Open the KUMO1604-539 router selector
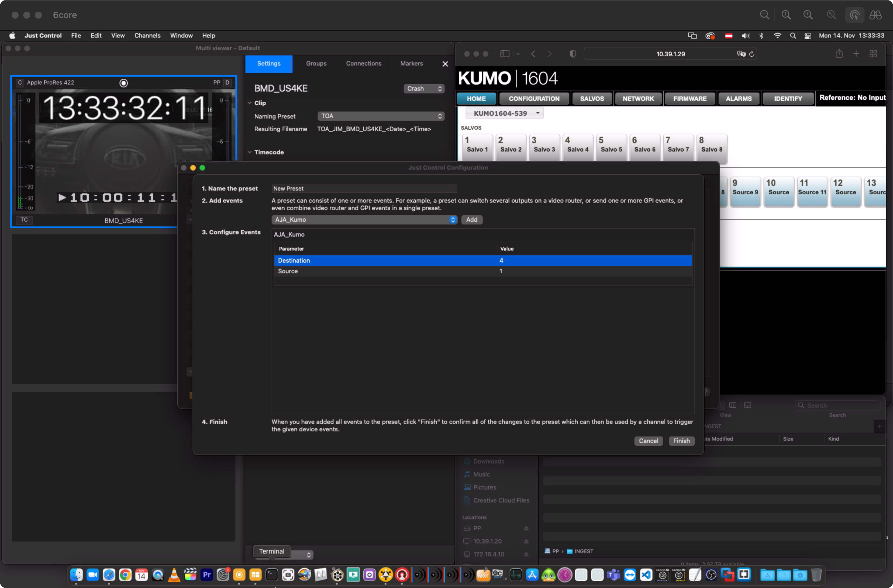Screen dimensions: 893x588 505,113
